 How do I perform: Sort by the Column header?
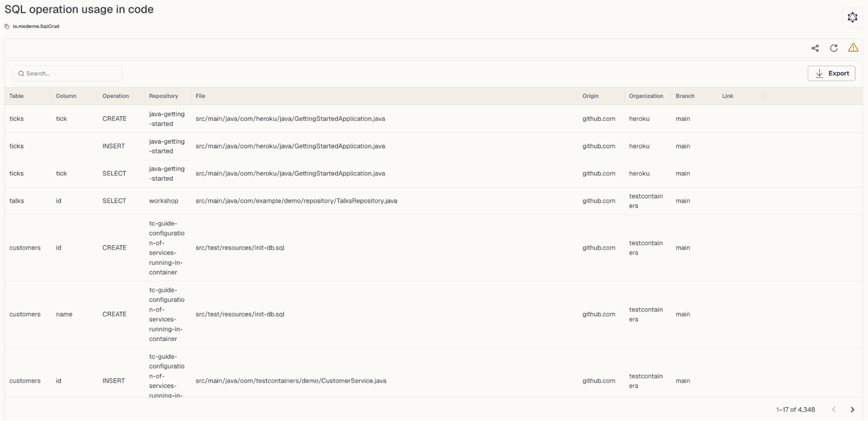tap(66, 96)
